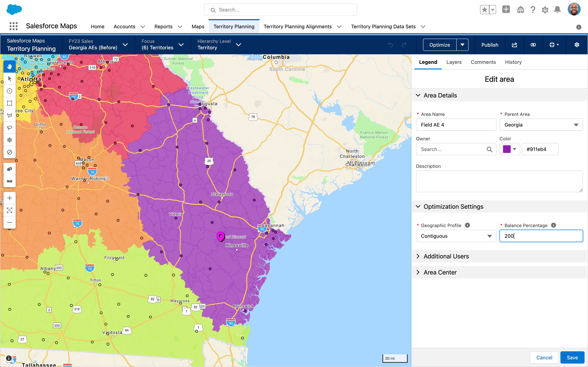Select the arrow pointer tool
Image resolution: width=588 pixels, height=367 pixels.
coord(10,79)
